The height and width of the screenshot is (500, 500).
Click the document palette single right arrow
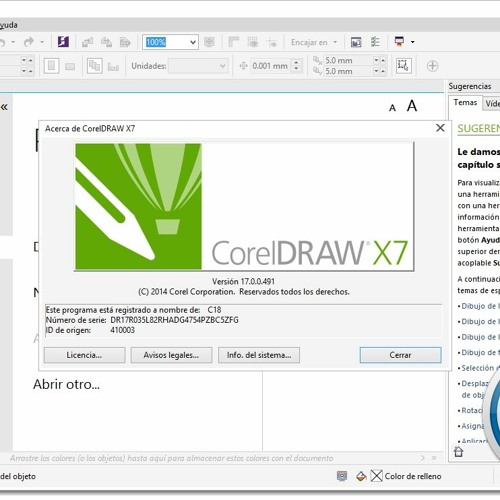point(423,458)
